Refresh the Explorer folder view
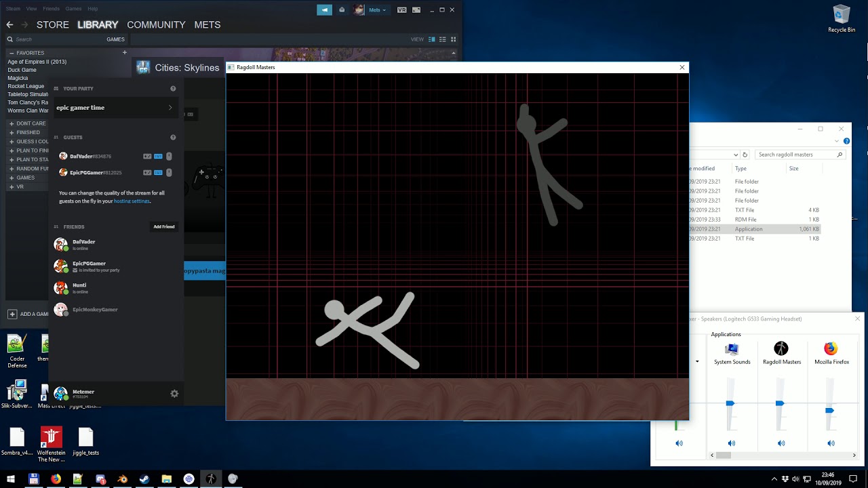The width and height of the screenshot is (868, 488). [x=745, y=155]
